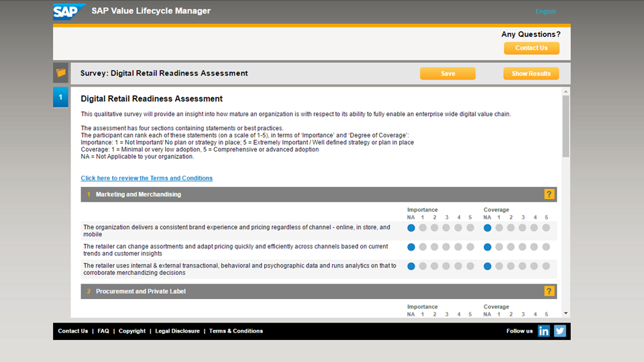Click the survey scrollbar up arrow

(x=566, y=92)
